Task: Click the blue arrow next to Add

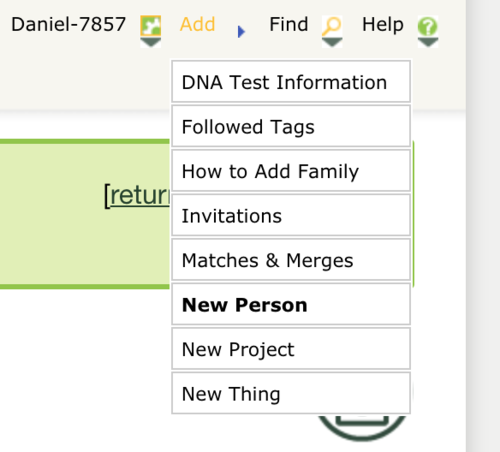Action: [241, 32]
